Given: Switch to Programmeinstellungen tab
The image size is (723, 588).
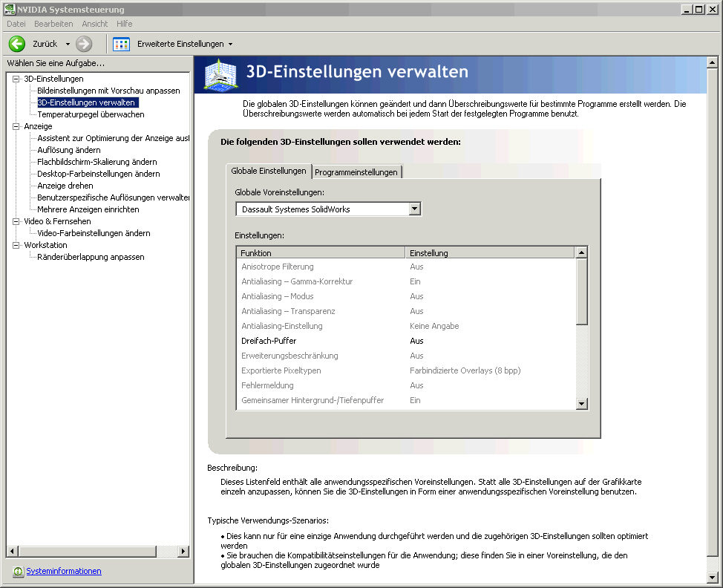Looking at the screenshot, I should [356, 172].
